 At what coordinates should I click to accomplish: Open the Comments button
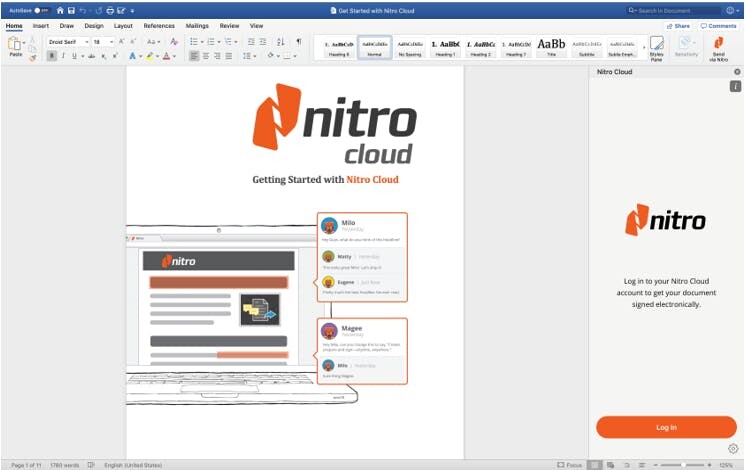click(718, 26)
